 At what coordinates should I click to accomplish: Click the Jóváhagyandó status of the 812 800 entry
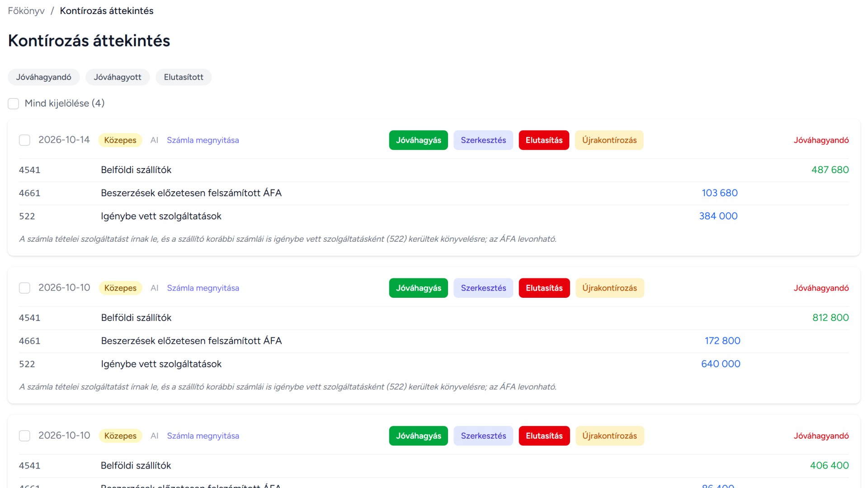click(821, 288)
